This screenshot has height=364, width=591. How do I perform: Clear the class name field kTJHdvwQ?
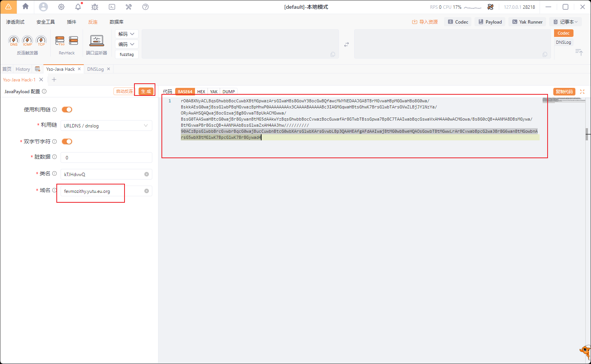(147, 174)
